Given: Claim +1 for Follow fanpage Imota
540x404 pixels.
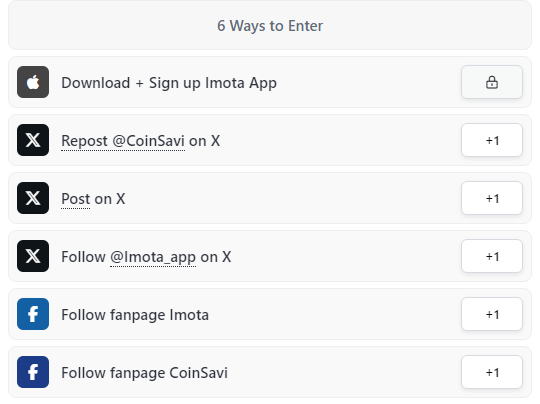Looking at the screenshot, I should point(492,314).
